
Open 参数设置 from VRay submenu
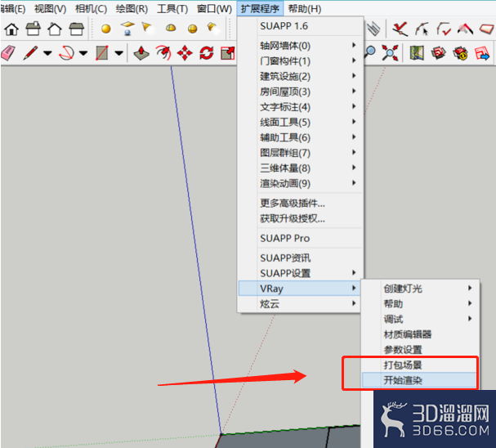420,350
